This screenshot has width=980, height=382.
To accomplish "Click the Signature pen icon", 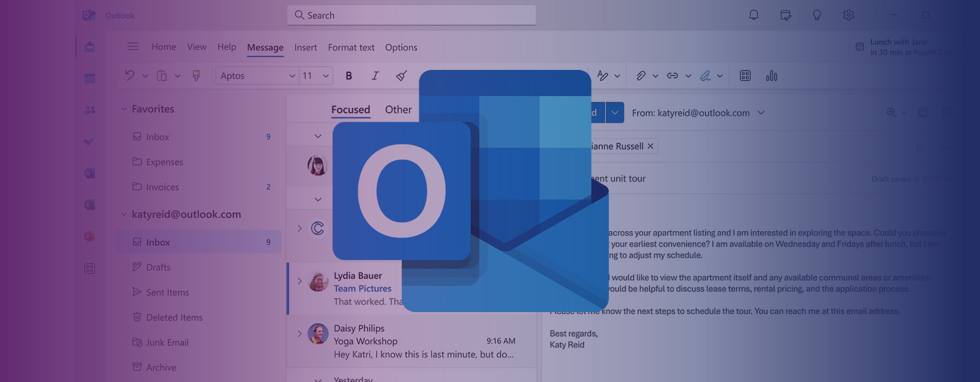I will (706, 75).
